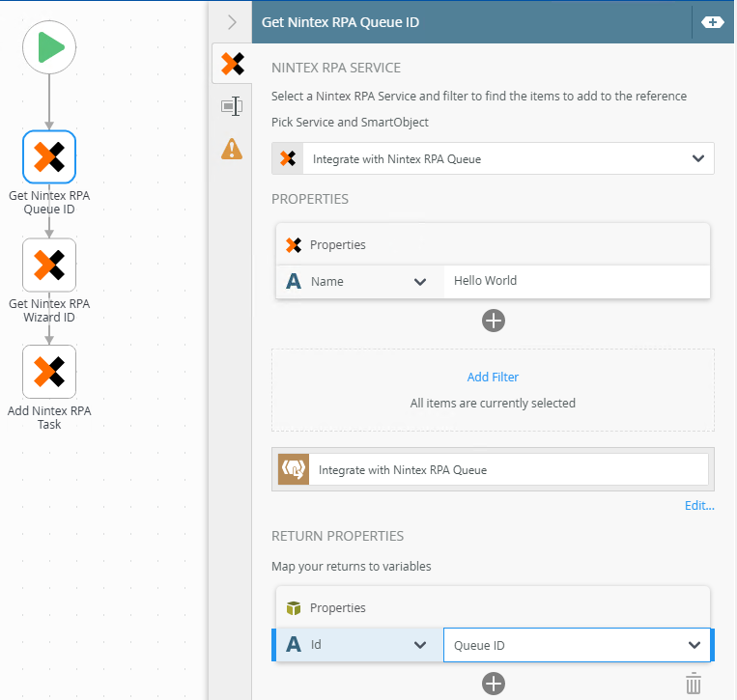Expand the Queue ID variable dropdown
Image resolution: width=737 pixels, height=700 pixels.
coord(694,645)
